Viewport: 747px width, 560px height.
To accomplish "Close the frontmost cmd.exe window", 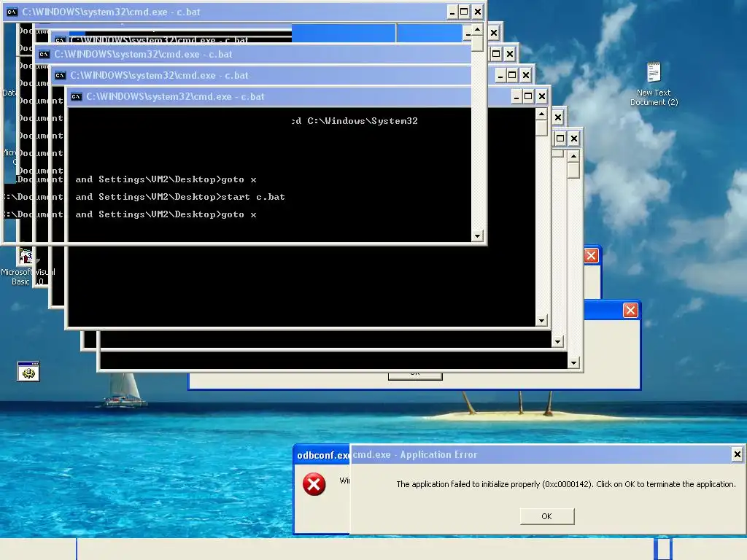I will pos(478,12).
